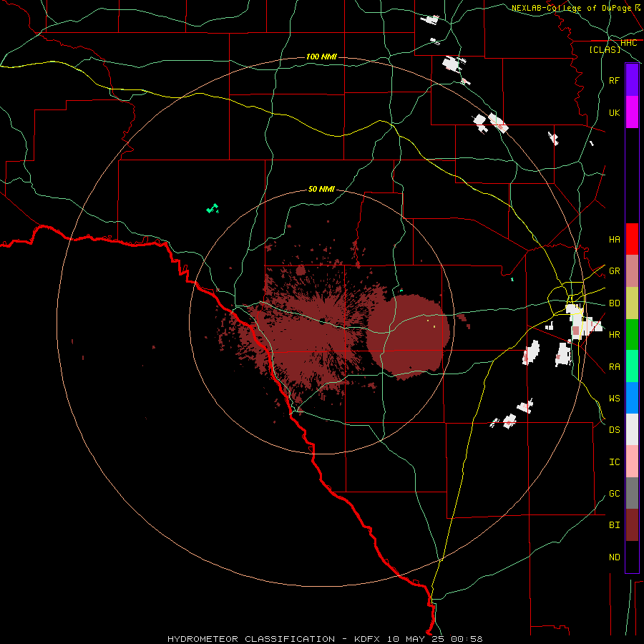Click the 'RA' legend label

click(614, 366)
